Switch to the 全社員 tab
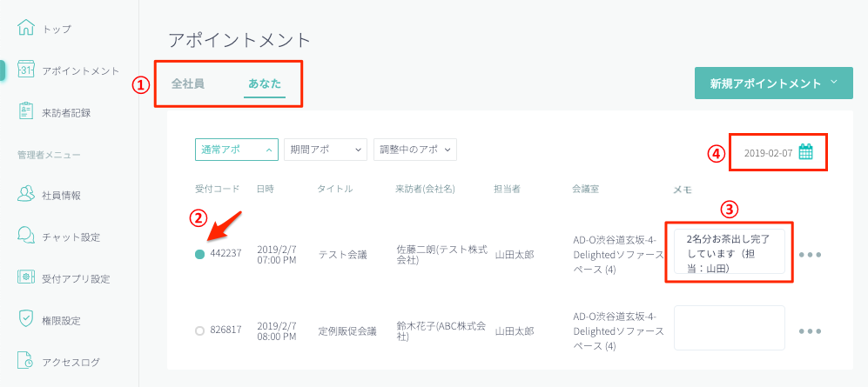 click(188, 84)
